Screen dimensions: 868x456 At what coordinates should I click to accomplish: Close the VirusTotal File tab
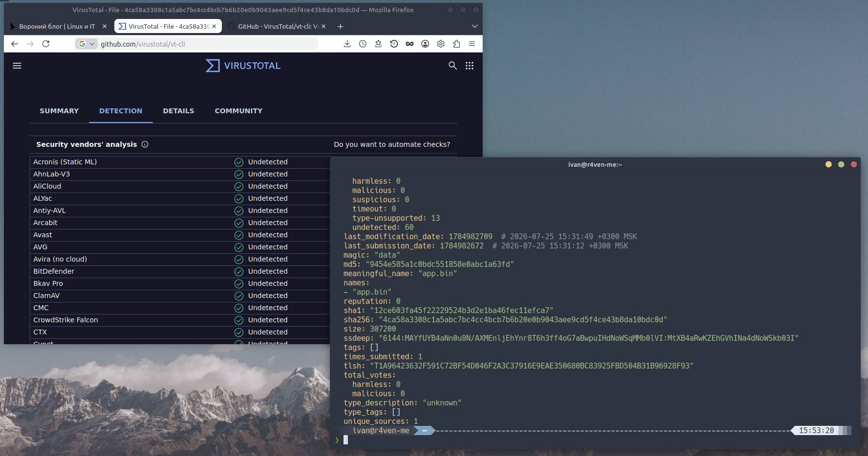[214, 26]
